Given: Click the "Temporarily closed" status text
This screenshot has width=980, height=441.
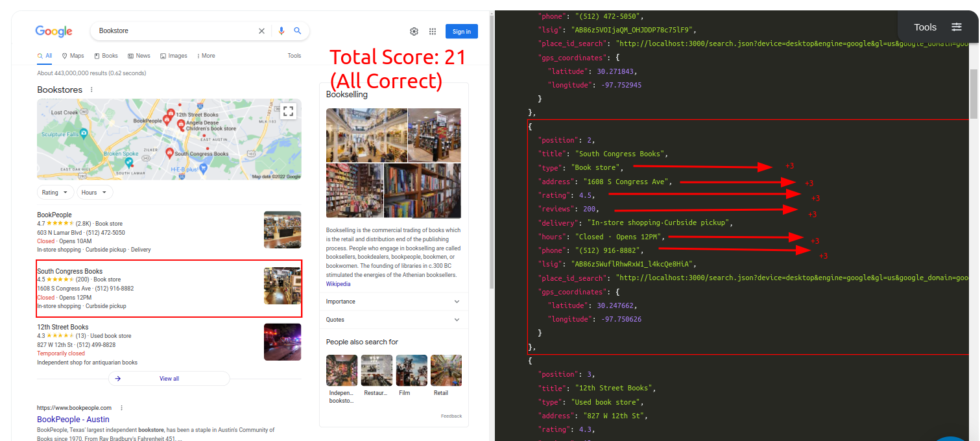Looking at the screenshot, I should [61, 353].
